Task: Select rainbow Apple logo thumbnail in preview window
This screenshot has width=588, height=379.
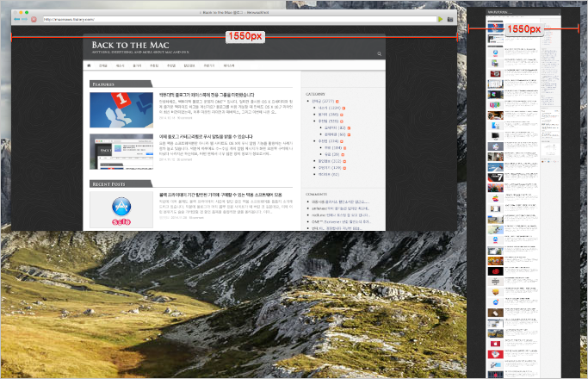Action: click(x=495, y=198)
